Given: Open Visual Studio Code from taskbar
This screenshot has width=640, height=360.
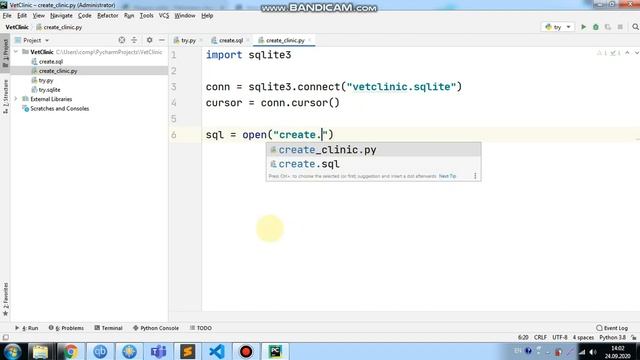Looking at the screenshot, I should click(217, 351).
